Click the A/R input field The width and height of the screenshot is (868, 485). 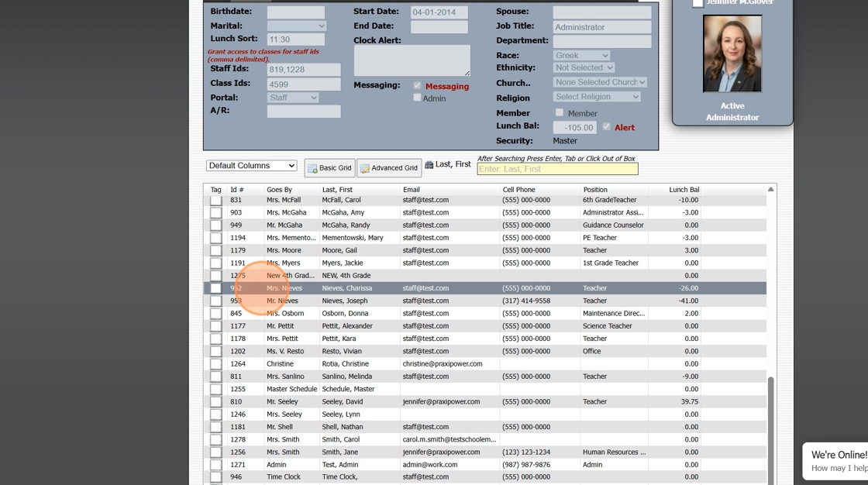[x=303, y=112]
